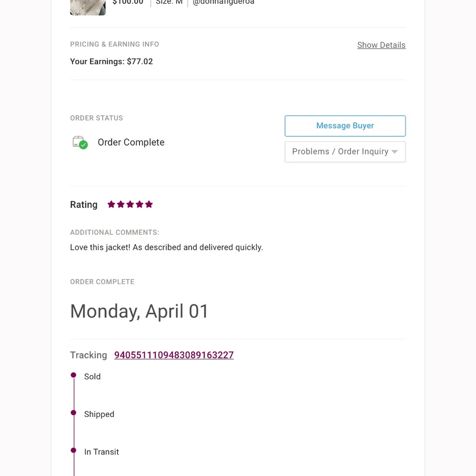Expand pricing with Show Details link
Image resolution: width=476 pixels, height=476 pixels.
tap(381, 45)
